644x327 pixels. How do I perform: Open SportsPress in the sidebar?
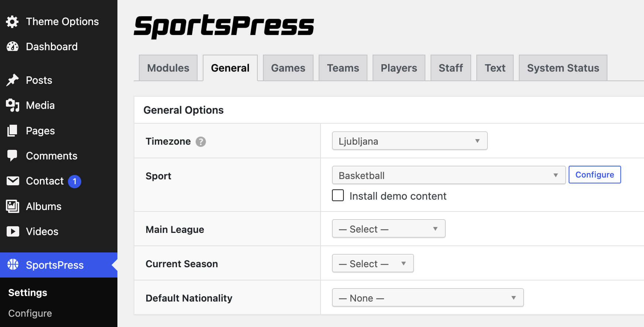point(59,265)
